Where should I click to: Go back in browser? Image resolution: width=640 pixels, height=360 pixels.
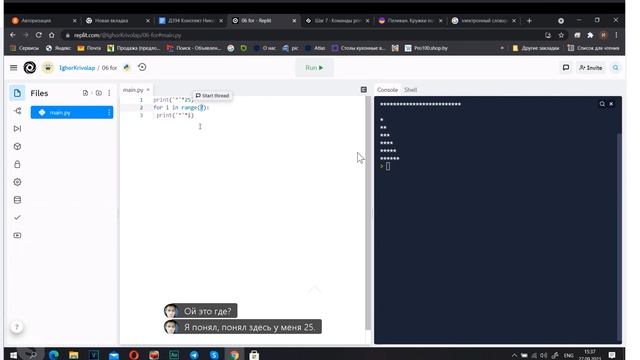click(x=13, y=35)
